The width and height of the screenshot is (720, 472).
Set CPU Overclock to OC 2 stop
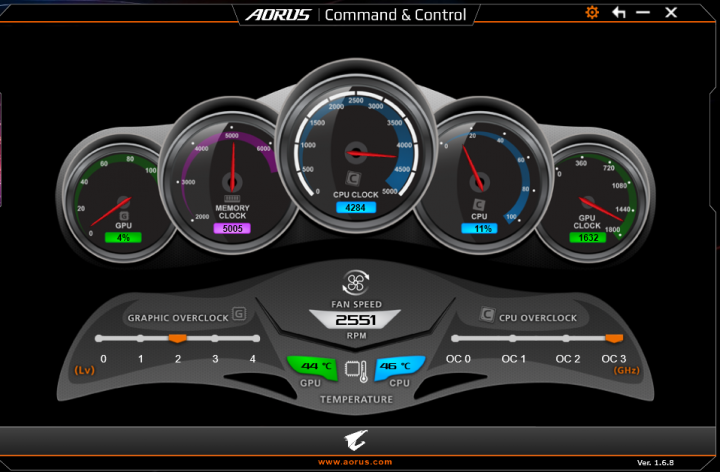point(566,338)
